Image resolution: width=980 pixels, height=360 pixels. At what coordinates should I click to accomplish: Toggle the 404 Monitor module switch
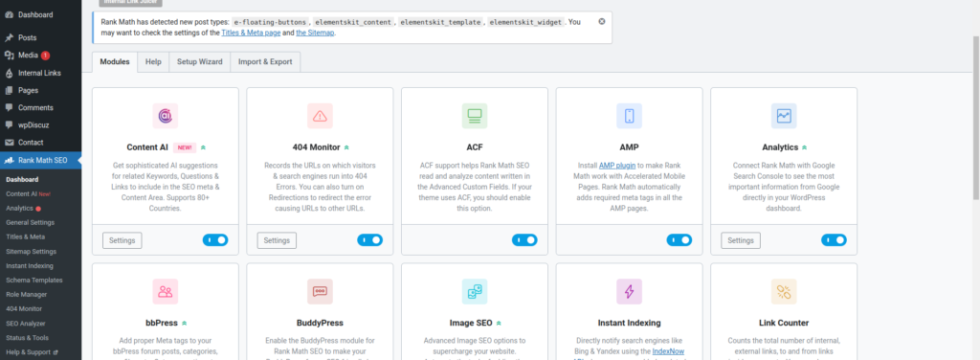click(x=370, y=240)
